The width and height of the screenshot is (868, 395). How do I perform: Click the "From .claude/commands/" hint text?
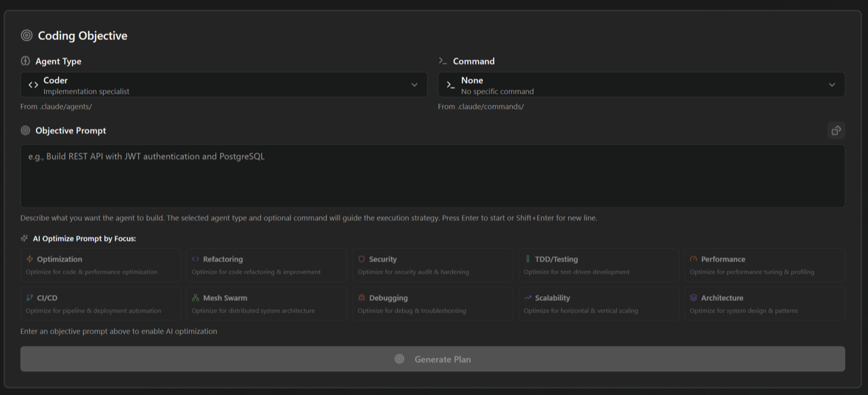pos(481,107)
